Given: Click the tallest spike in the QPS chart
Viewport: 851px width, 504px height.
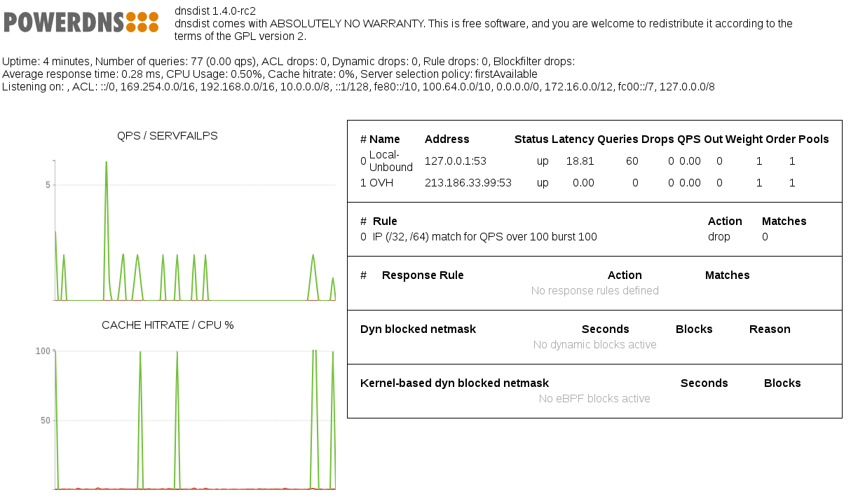Looking at the screenshot, I should [x=106, y=164].
